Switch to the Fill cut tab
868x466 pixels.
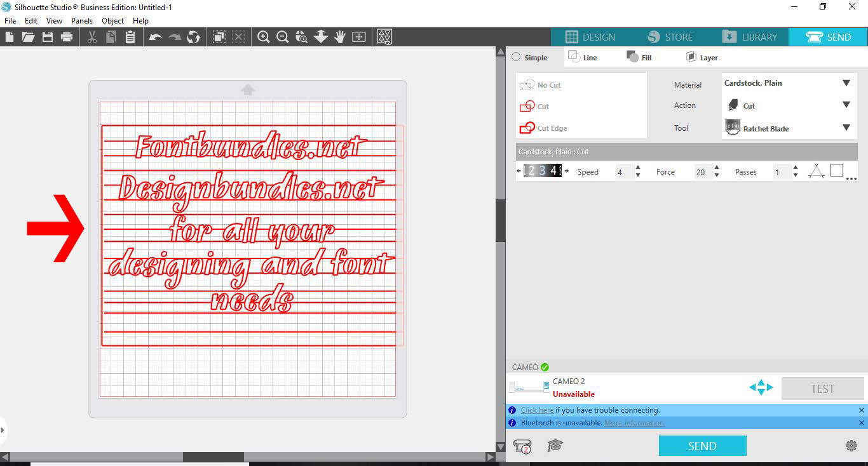639,57
